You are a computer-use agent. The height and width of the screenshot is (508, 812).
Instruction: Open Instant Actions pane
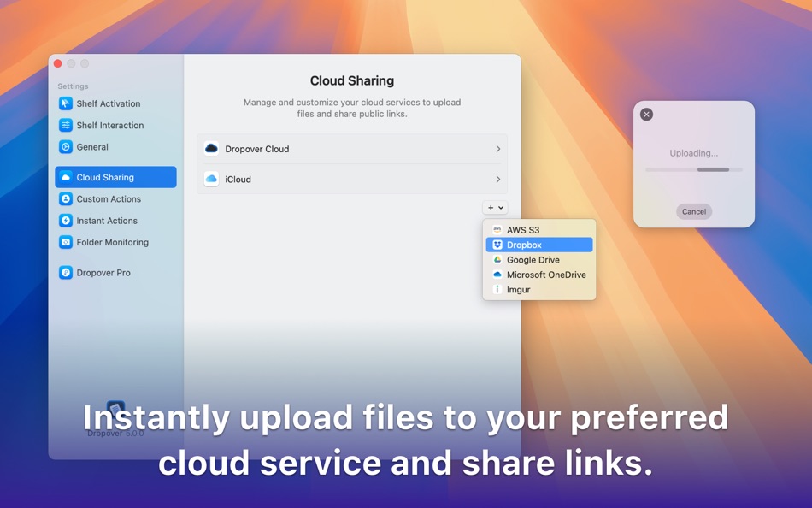click(x=115, y=221)
